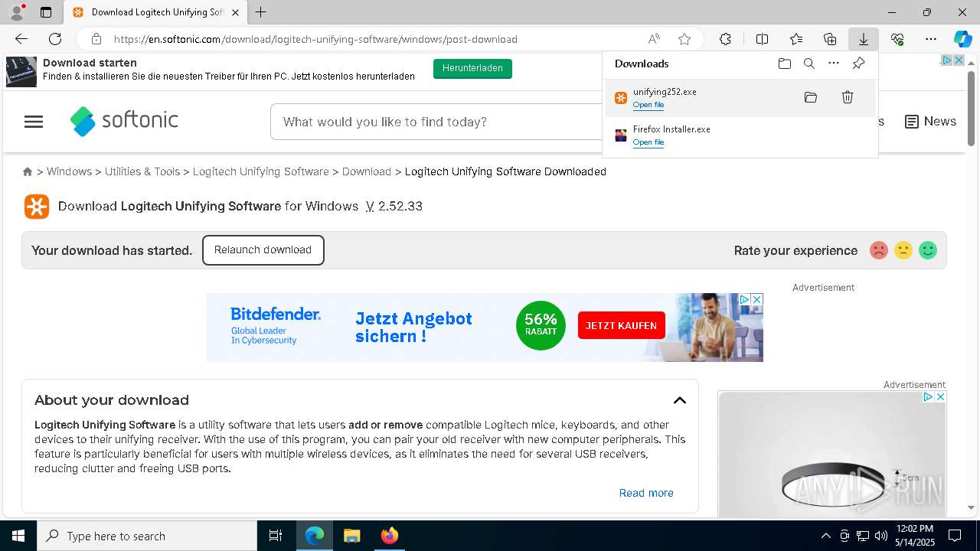Open the Edge profile icon
Screen dimensions: 980x551
pos(16,12)
